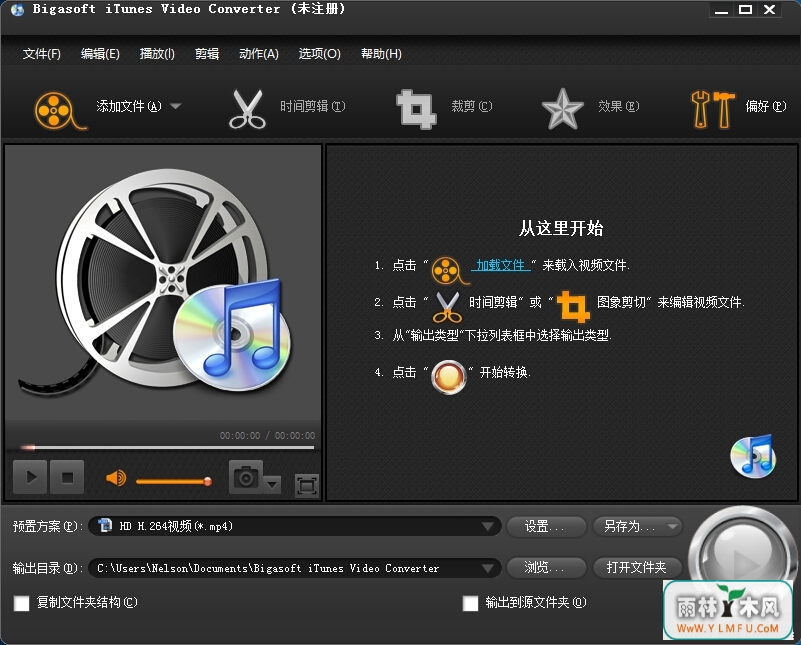The width and height of the screenshot is (801, 645).
Task: Open the 输出目录 path dropdown
Action: [487, 568]
